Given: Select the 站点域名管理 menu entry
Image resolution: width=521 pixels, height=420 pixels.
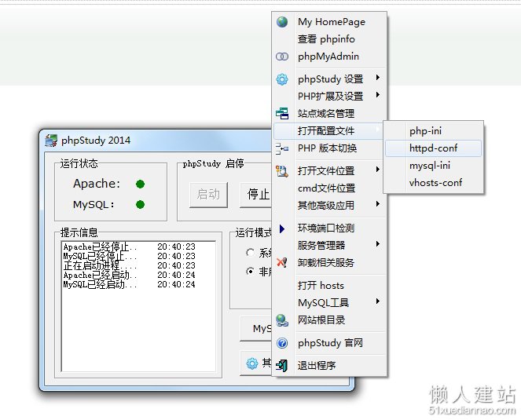Looking at the screenshot, I should (x=329, y=114).
